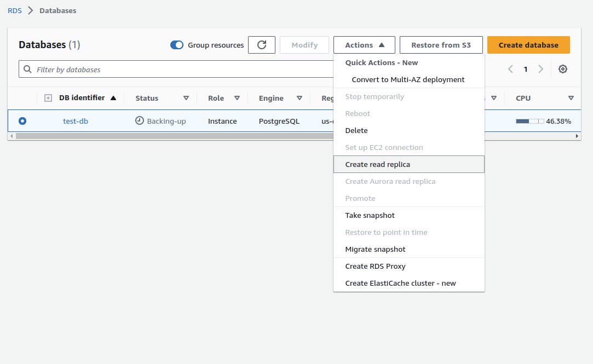
Task: Open the Status column sort arrow
Action: click(186, 98)
